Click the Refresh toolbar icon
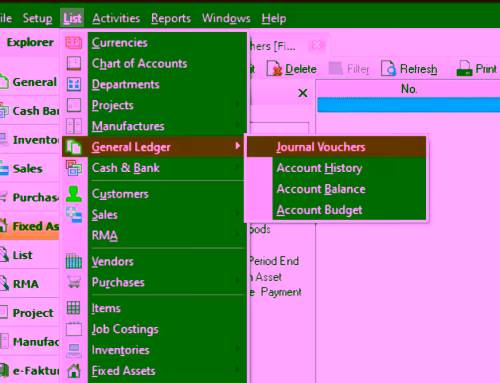The image size is (500, 383). click(x=389, y=69)
